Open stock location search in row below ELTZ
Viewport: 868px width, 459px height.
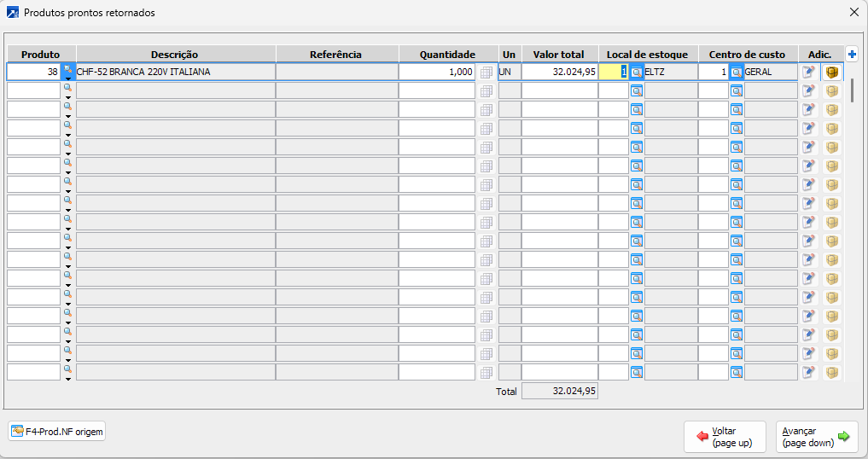pos(637,90)
